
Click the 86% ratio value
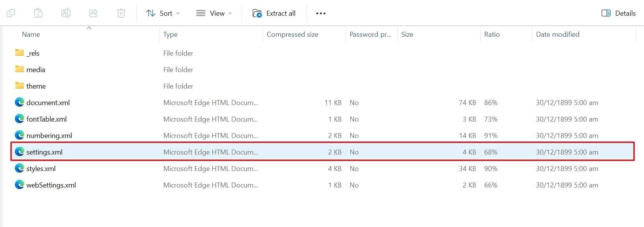(491, 102)
